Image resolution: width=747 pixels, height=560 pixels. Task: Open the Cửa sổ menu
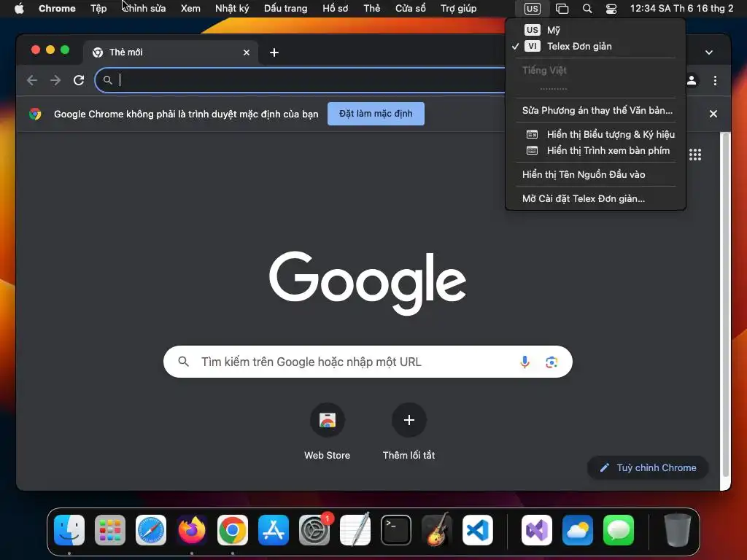coord(410,9)
